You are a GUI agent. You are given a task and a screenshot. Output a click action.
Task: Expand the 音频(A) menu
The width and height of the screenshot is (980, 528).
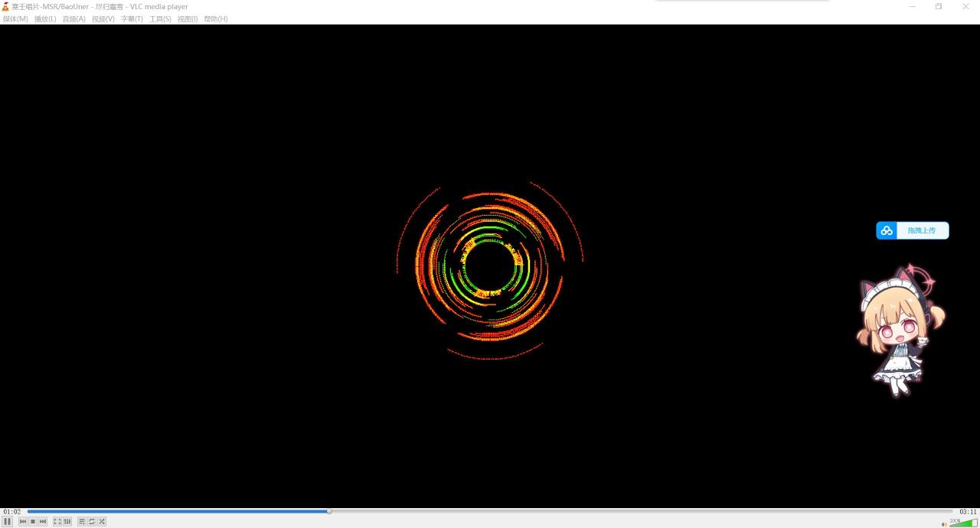pyautogui.click(x=73, y=19)
